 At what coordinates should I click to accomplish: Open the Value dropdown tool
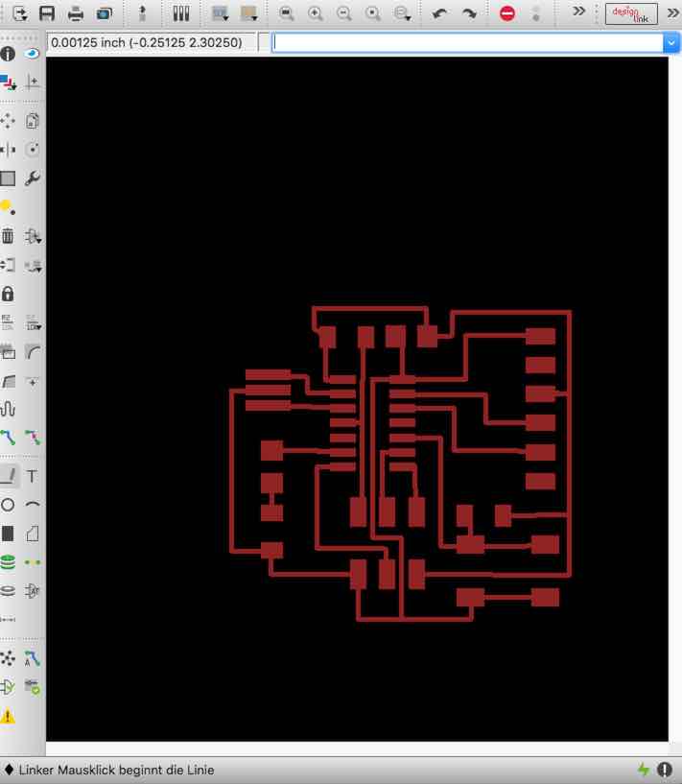(33, 323)
